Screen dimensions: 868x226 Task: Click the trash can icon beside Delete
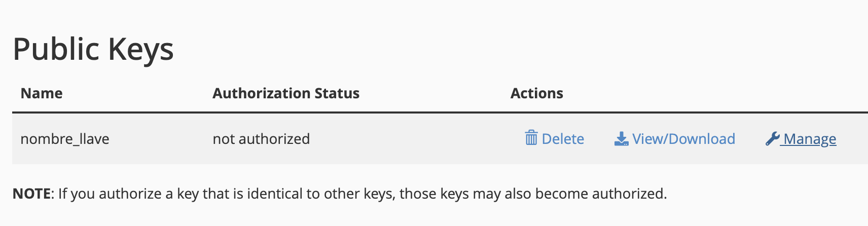coord(531,138)
